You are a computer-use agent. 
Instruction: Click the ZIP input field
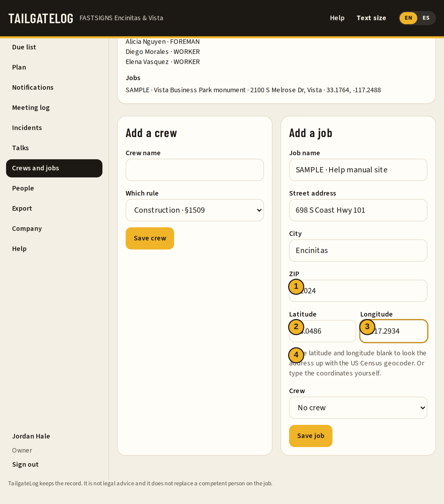tap(358, 291)
